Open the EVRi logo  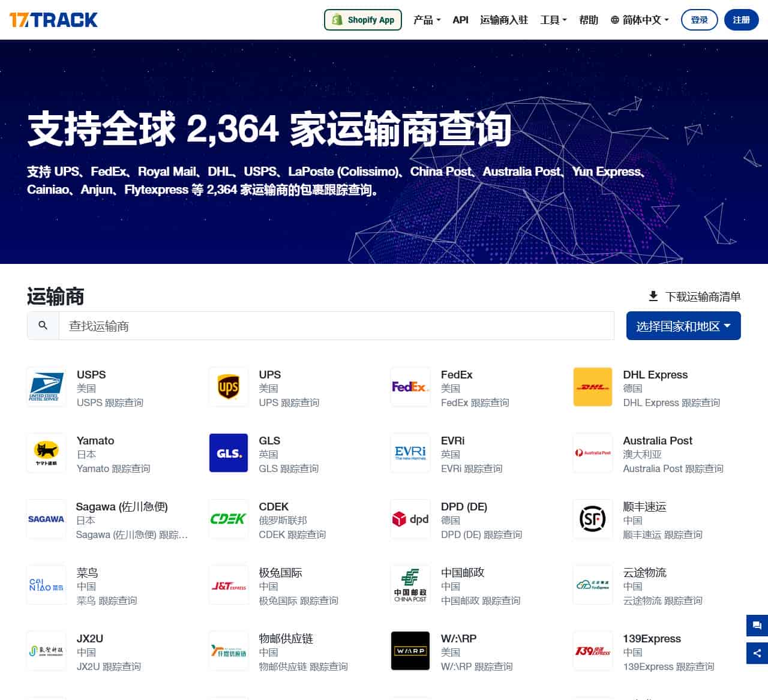[x=410, y=453]
